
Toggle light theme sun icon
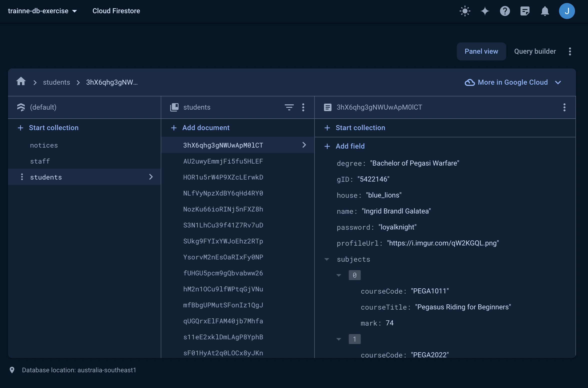[x=465, y=11]
